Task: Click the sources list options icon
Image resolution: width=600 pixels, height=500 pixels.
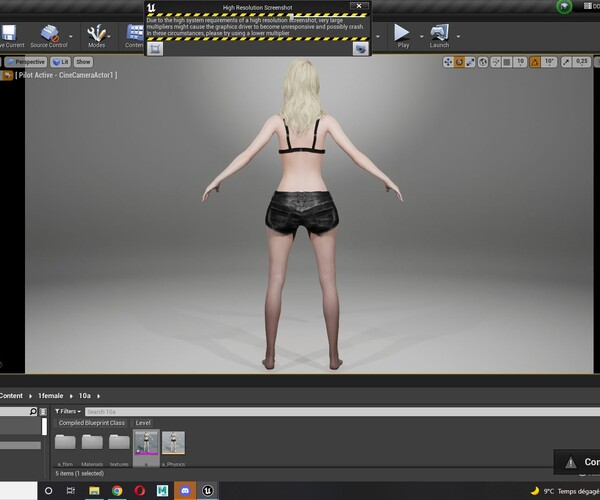Action: coord(43,412)
